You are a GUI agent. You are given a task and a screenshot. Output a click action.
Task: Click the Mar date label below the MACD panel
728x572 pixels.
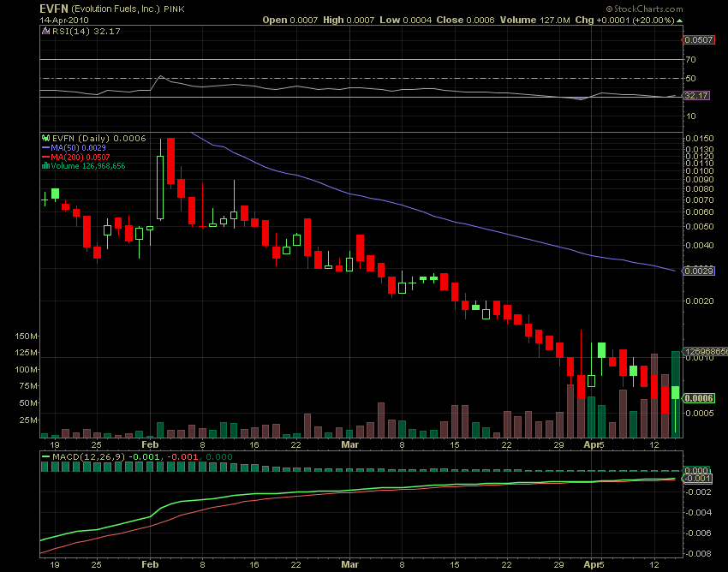[349, 564]
